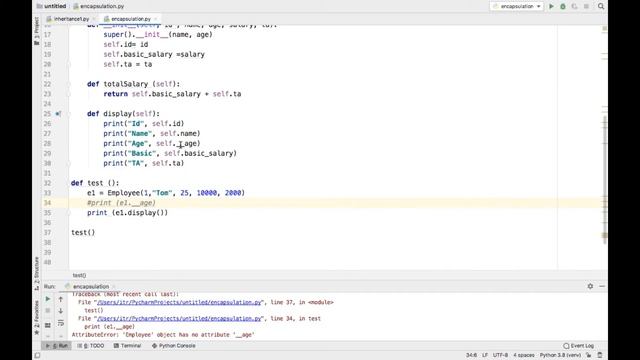640x360 pixels.
Task: Change LF line separator in status bar
Action: (485, 355)
